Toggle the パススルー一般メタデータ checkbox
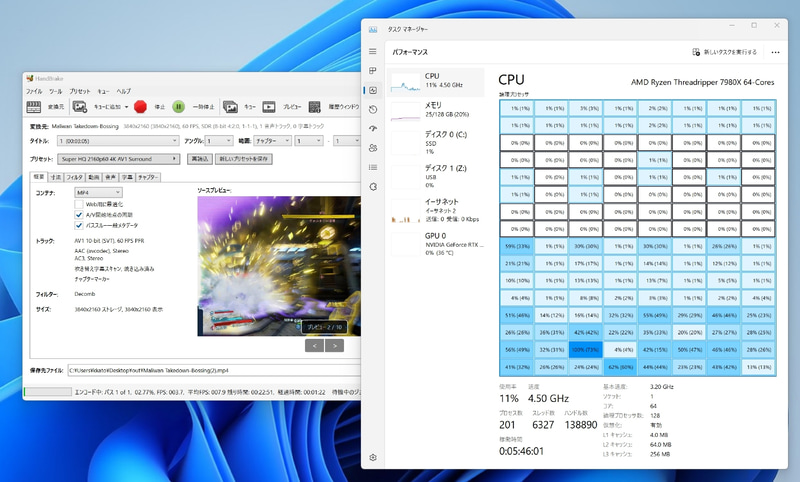 pos(79,225)
